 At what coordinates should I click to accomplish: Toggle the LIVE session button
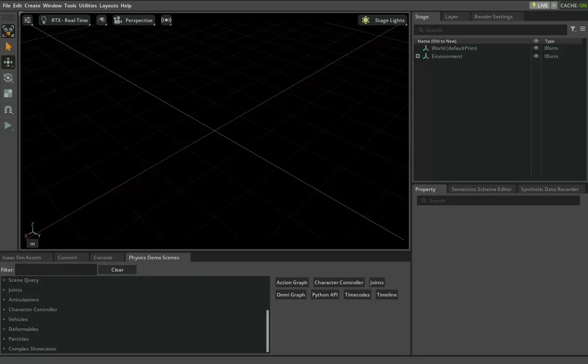coord(540,6)
